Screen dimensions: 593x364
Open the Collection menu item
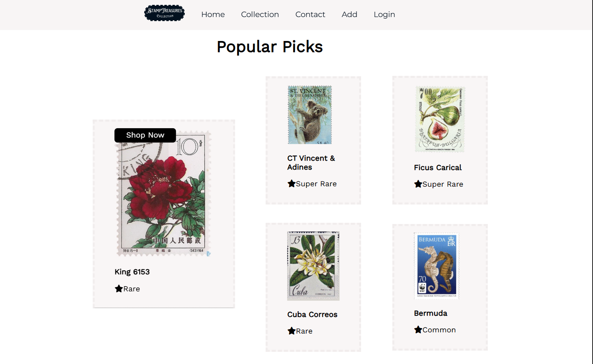click(260, 15)
